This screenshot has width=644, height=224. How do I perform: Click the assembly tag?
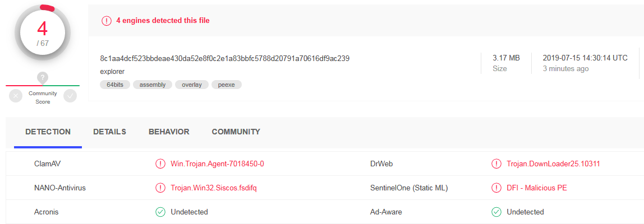153,85
